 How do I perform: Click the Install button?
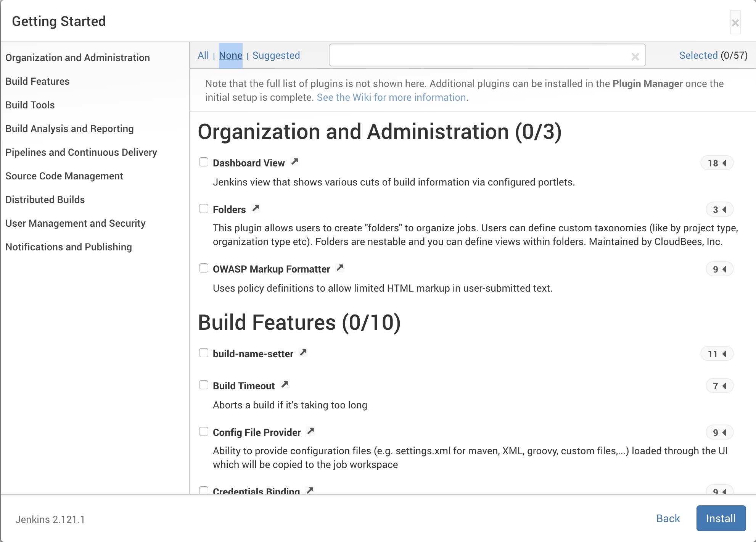coord(721,518)
